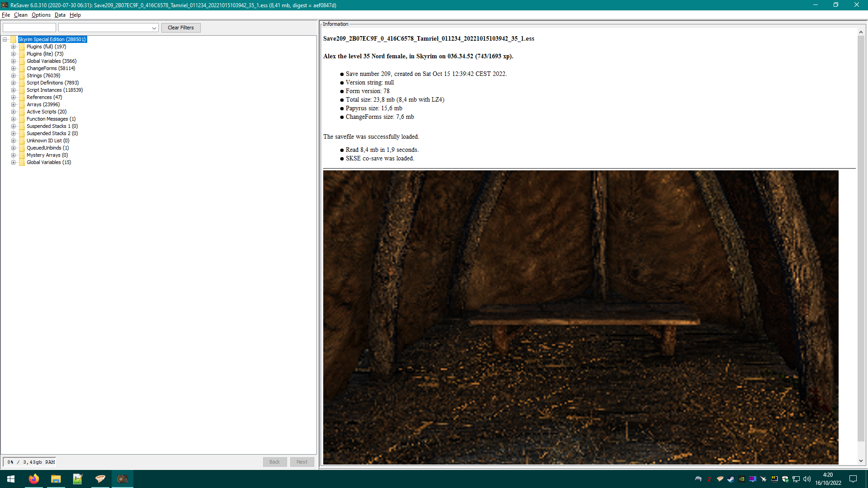This screenshot has width=868, height=488.
Task: Expand the Arrays (23996) node
Action: click(14, 104)
